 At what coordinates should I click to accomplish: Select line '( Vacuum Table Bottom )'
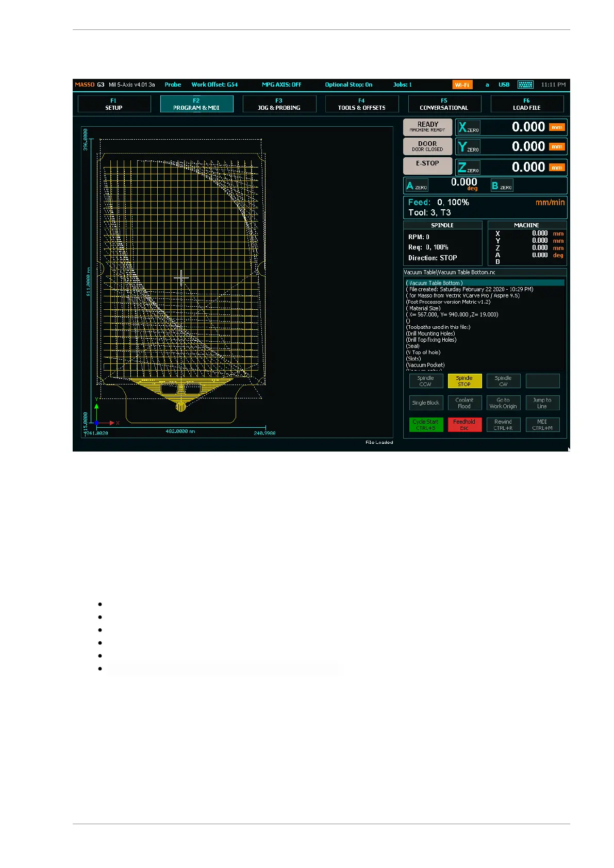coord(485,283)
